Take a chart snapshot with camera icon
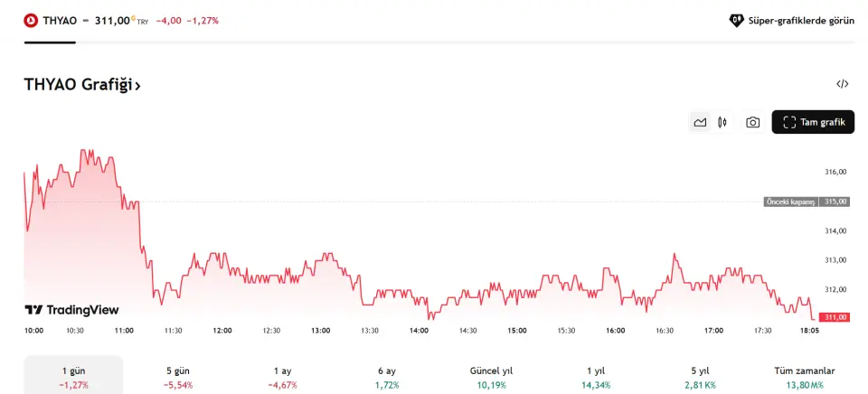This screenshot has width=868, height=394. coord(752,122)
